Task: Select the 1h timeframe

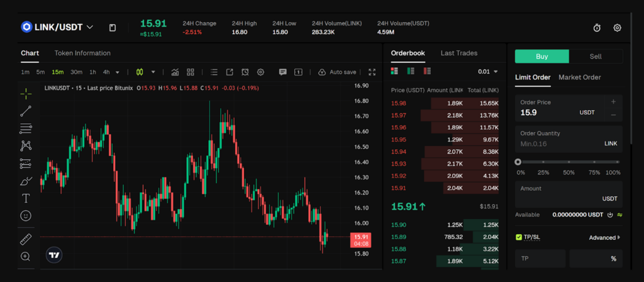Action: (93, 72)
